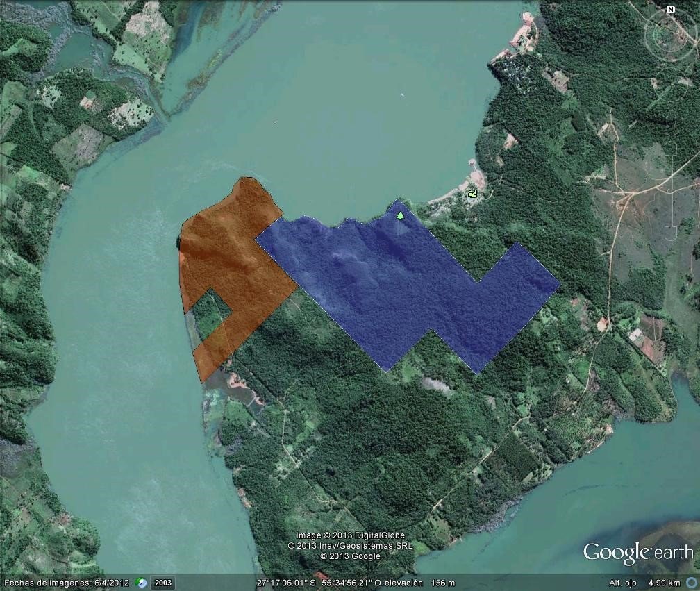
Task: Click the look-around joystick ring center
Action: [670, 34]
